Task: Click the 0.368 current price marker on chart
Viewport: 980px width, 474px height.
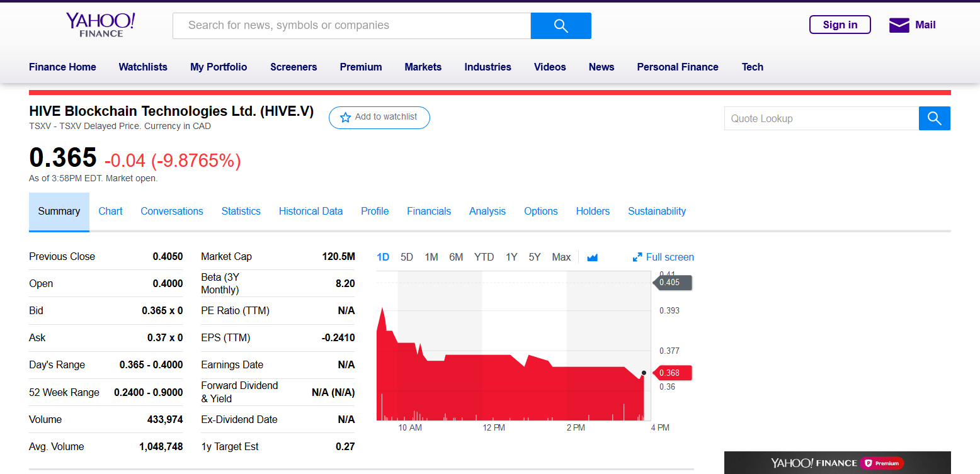Action: (671, 373)
